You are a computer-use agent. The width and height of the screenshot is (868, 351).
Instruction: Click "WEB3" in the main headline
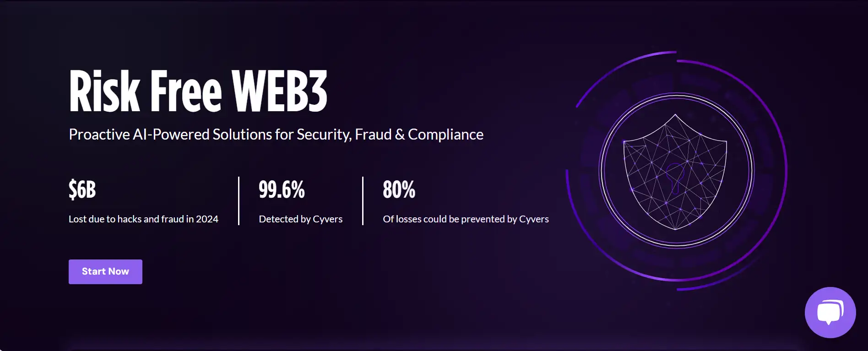pos(279,92)
